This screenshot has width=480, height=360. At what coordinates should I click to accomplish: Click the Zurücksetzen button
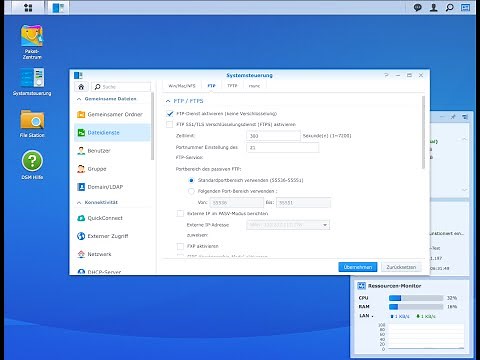pos(401,267)
